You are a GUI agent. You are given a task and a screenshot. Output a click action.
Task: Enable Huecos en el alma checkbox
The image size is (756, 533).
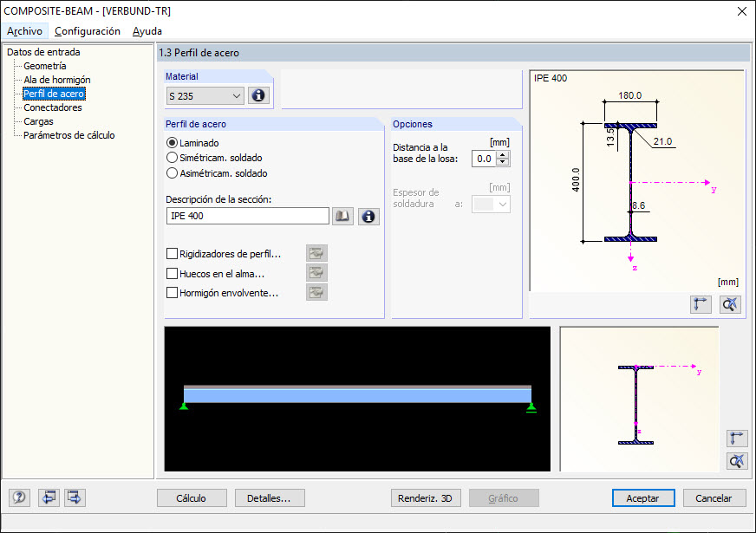coord(172,273)
